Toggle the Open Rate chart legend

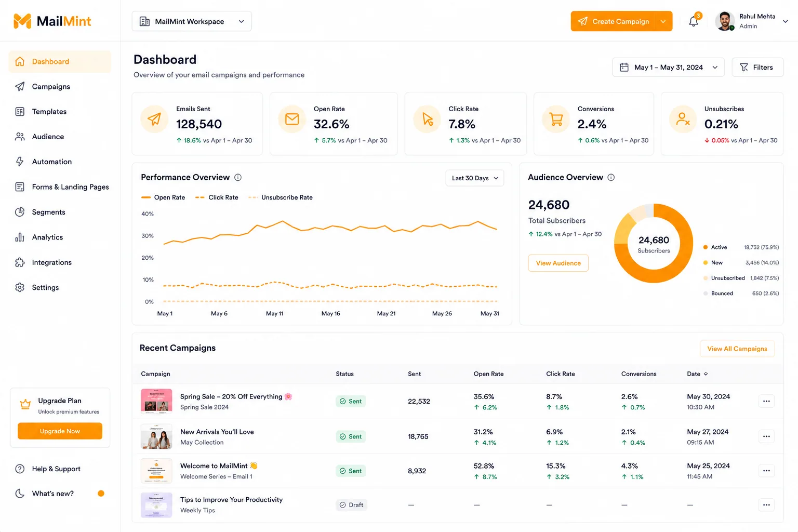163,197
